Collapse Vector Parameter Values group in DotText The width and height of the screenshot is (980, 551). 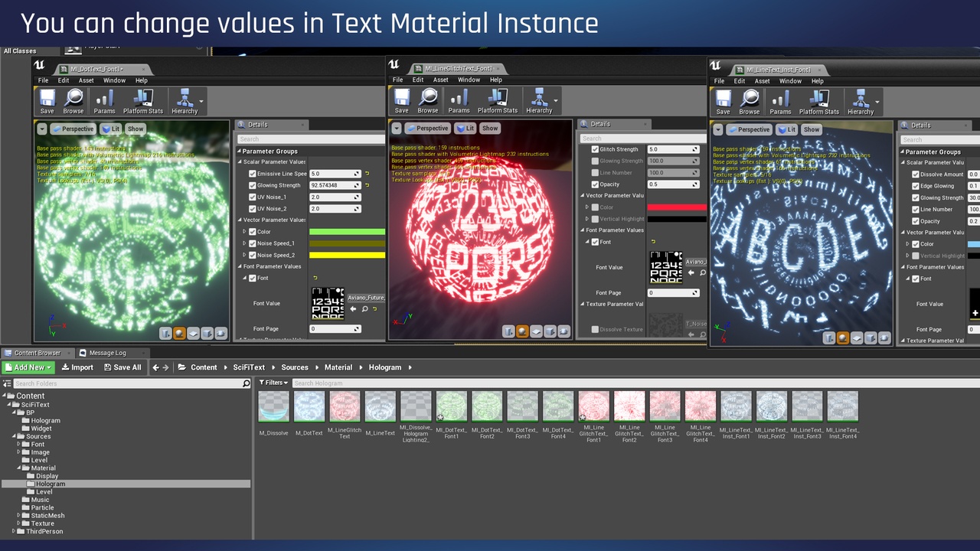click(x=239, y=220)
